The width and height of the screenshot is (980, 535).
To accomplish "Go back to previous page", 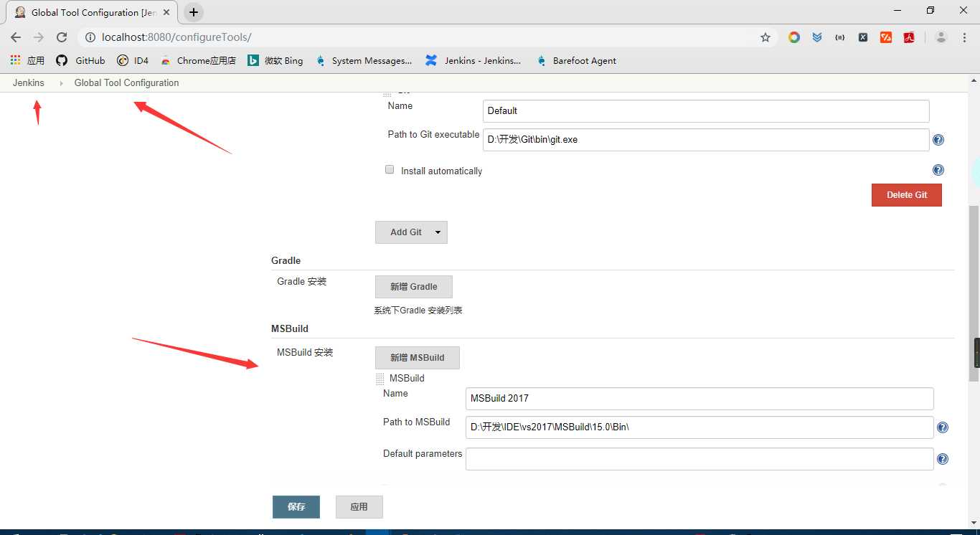I will coord(16,37).
